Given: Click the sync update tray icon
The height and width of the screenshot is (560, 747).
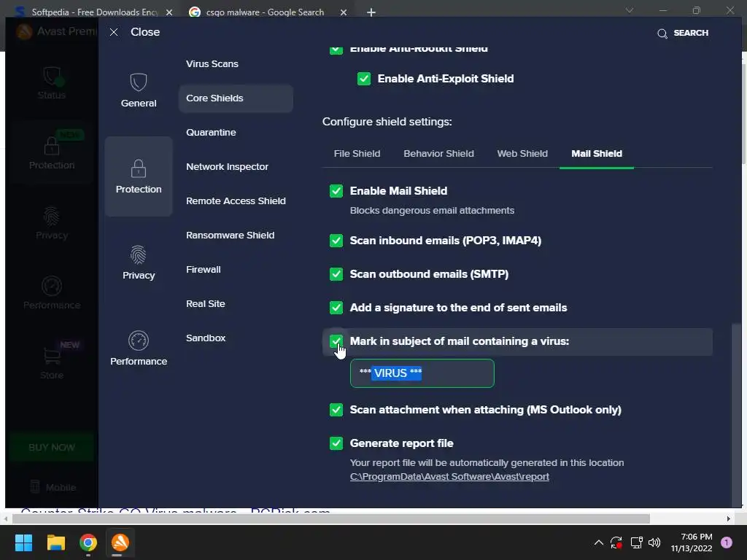Looking at the screenshot, I should click(616, 542).
